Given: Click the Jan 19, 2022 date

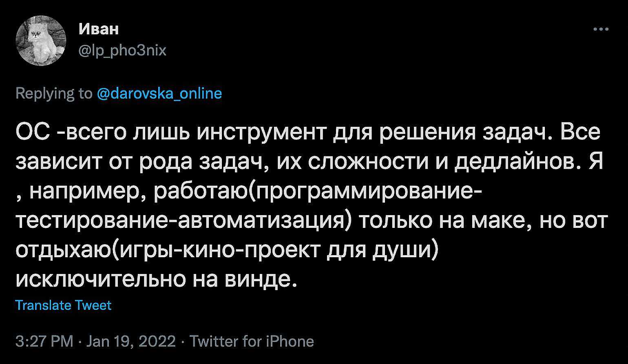Looking at the screenshot, I should (131, 341).
